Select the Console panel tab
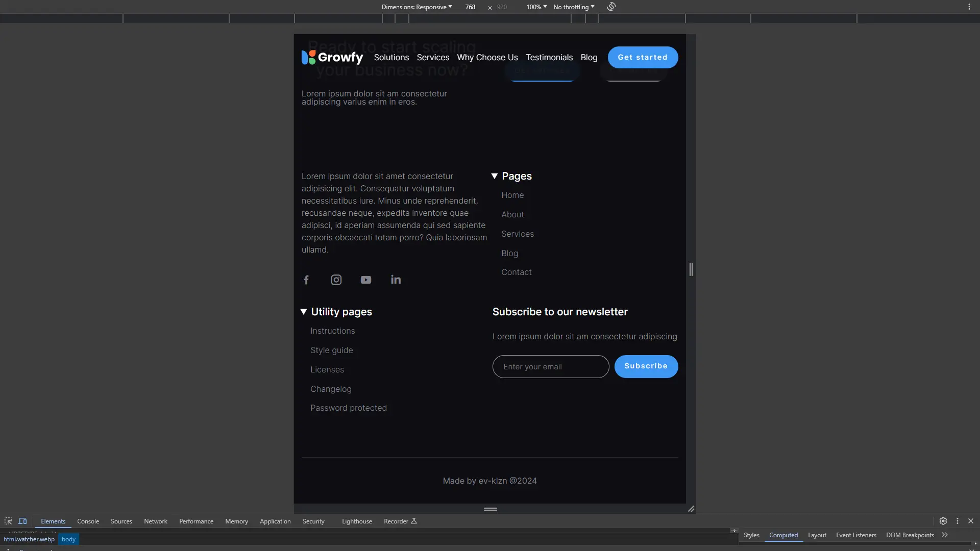 coord(88,521)
